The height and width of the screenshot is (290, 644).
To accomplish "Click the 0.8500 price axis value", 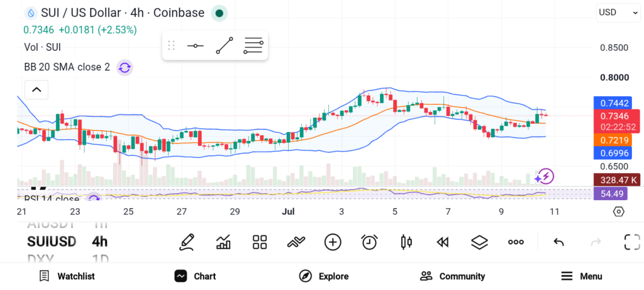I will pyautogui.click(x=614, y=48).
